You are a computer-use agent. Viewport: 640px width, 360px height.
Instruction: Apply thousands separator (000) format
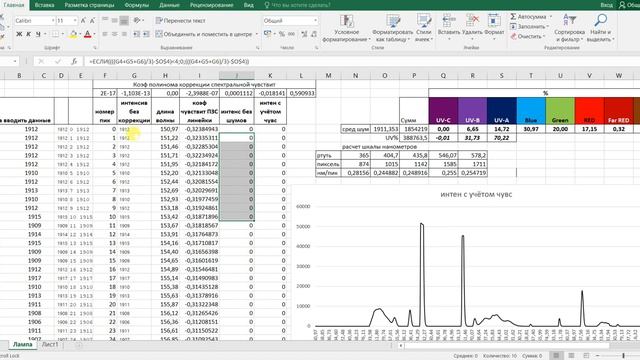click(291, 34)
